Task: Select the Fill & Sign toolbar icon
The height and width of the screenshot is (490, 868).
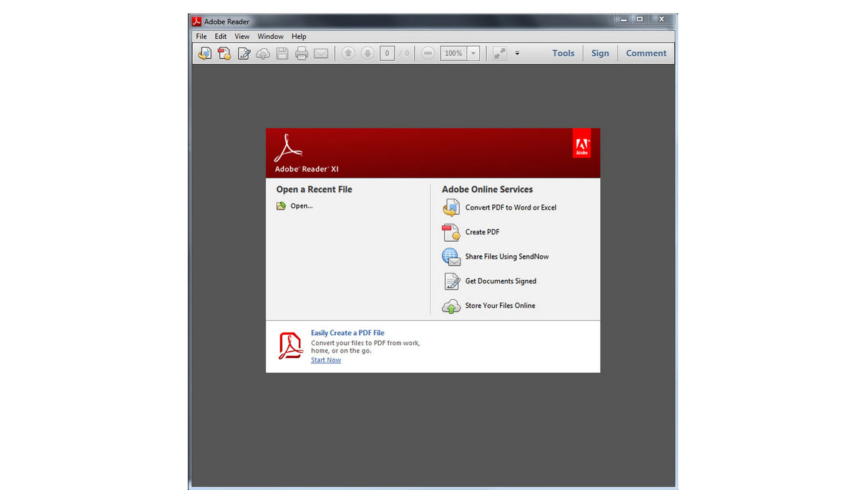Action: click(243, 53)
